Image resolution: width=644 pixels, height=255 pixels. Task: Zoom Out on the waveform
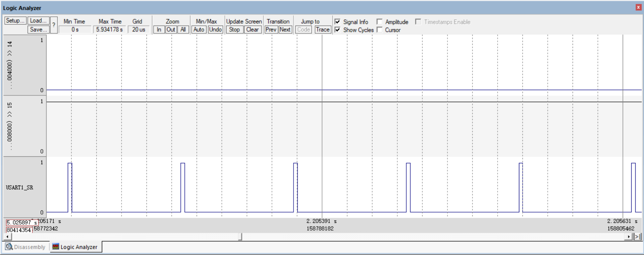point(171,29)
